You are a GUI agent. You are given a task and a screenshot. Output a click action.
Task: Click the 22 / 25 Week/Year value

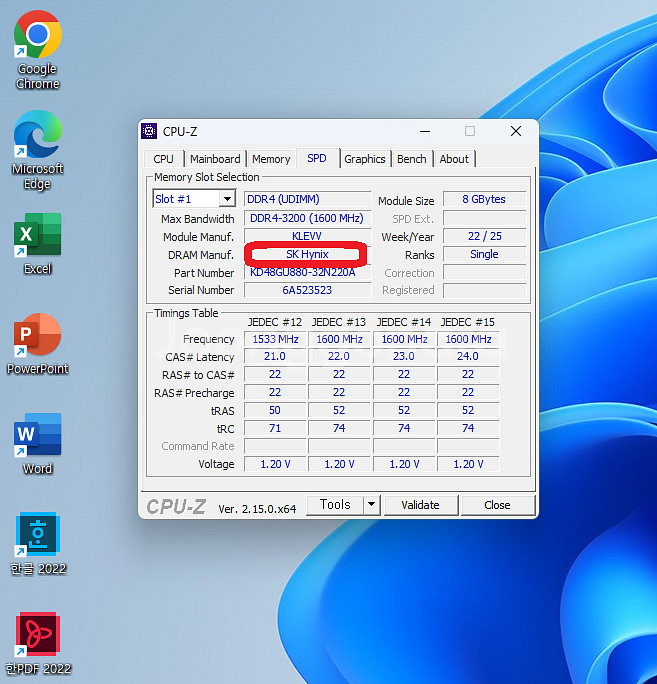click(x=484, y=236)
